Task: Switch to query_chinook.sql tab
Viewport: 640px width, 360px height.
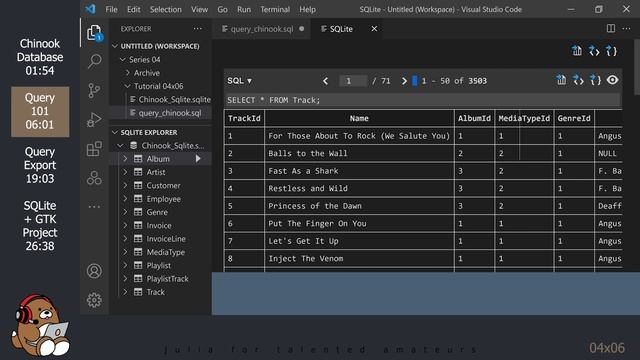Action: [x=262, y=29]
